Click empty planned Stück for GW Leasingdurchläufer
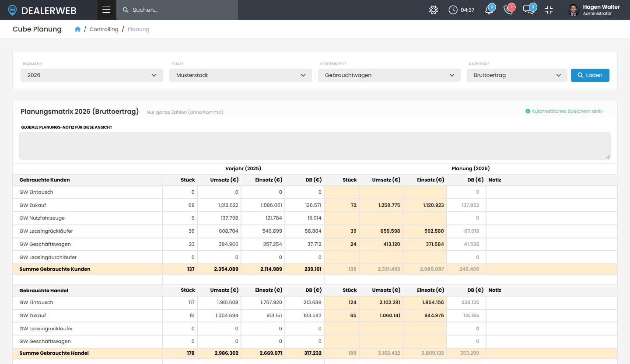 click(x=342, y=257)
